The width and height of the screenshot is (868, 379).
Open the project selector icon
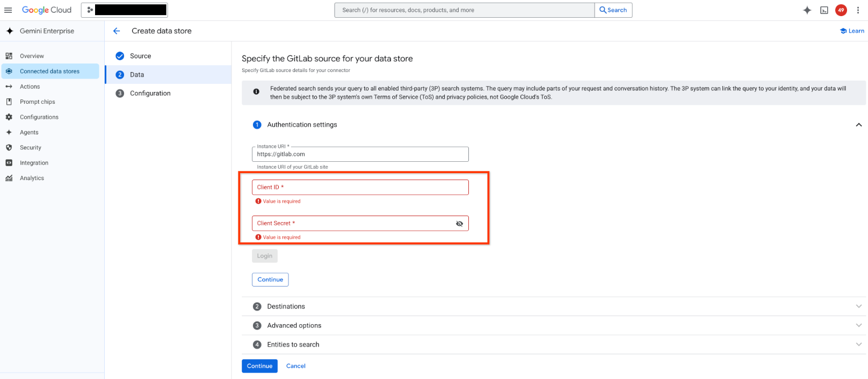tap(90, 10)
